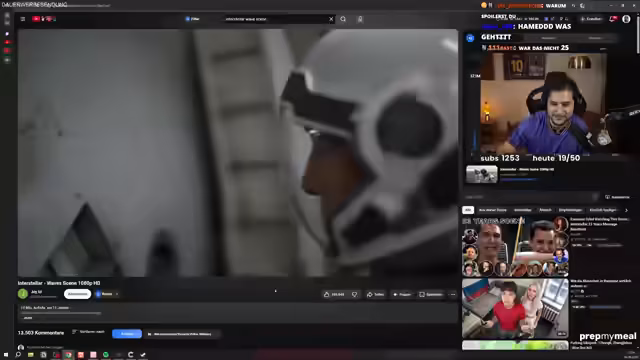Open the Sortieren nach comment sorting
The width and height of the screenshot is (640, 360).
point(89,332)
